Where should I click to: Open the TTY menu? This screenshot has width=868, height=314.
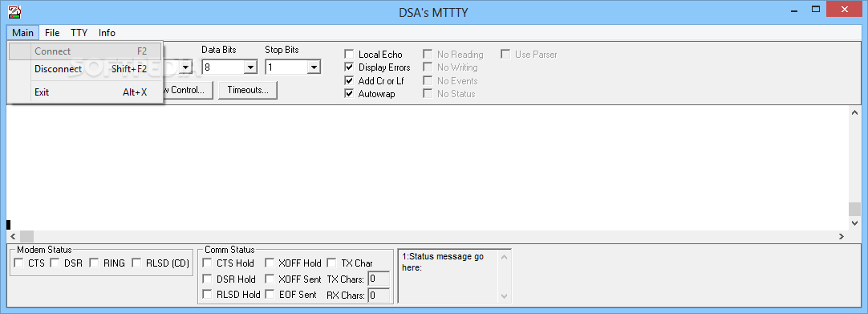point(79,33)
